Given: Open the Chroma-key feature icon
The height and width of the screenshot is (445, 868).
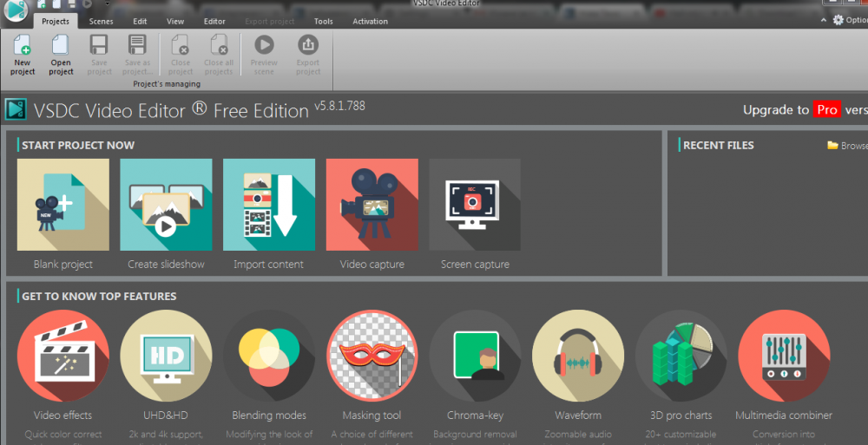Looking at the screenshot, I should [475, 356].
